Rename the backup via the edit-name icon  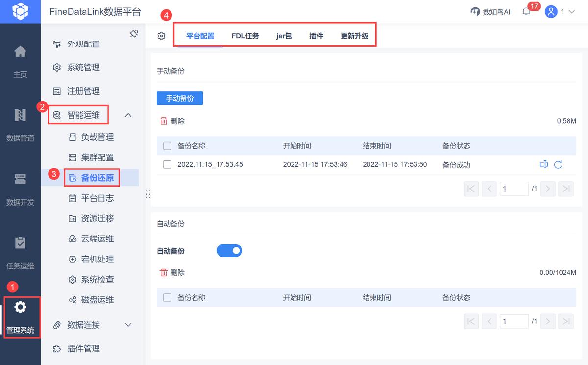543,164
